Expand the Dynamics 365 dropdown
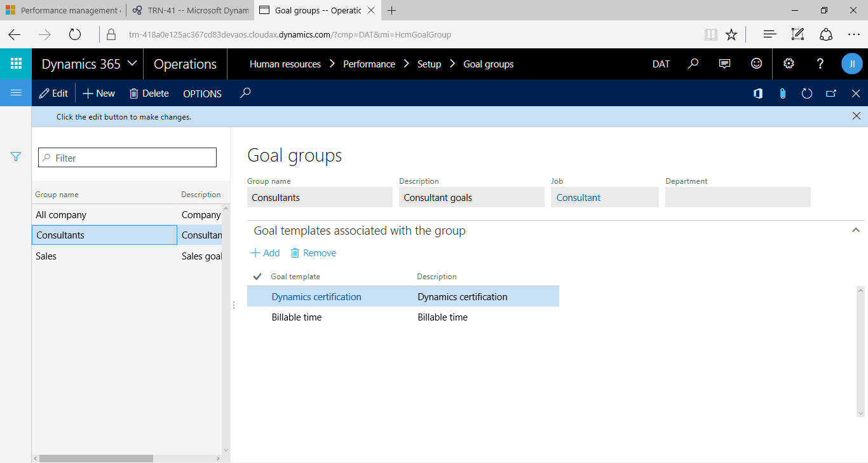 [132, 64]
